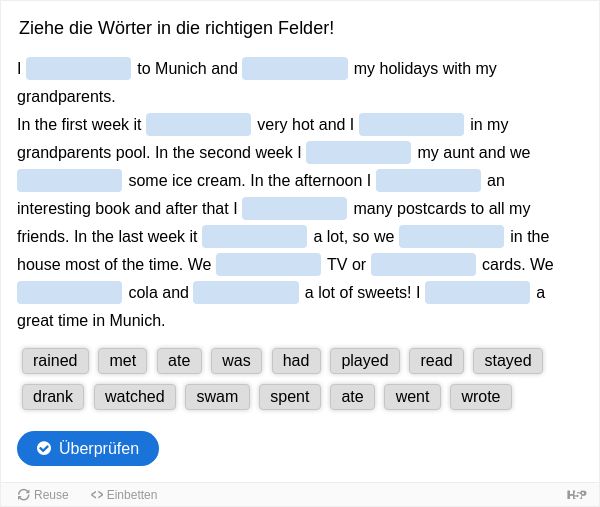Click the Überprüfen check button
Image resolution: width=600 pixels, height=507 pixels.
point(88,448)
